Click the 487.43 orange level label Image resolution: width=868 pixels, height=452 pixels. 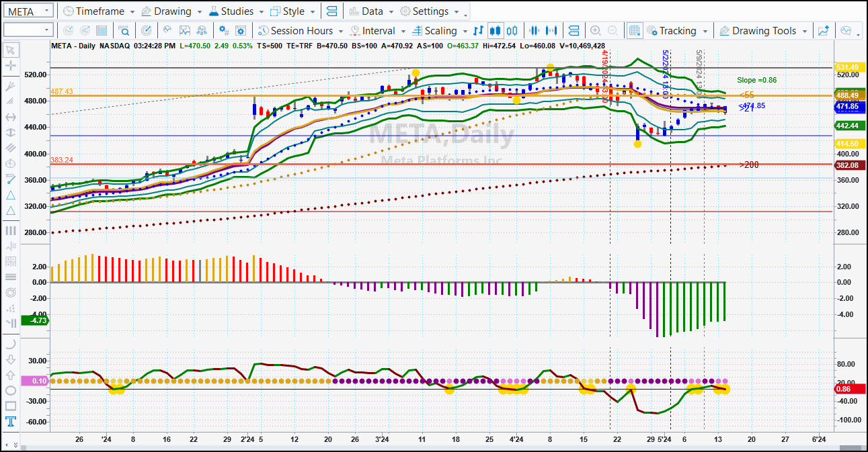tap(61, 91)
